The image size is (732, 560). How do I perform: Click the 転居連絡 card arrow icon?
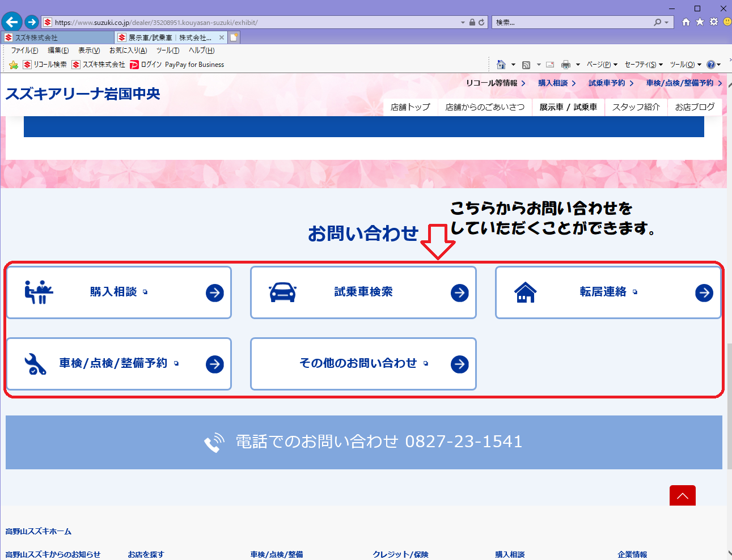pos(704,293)
